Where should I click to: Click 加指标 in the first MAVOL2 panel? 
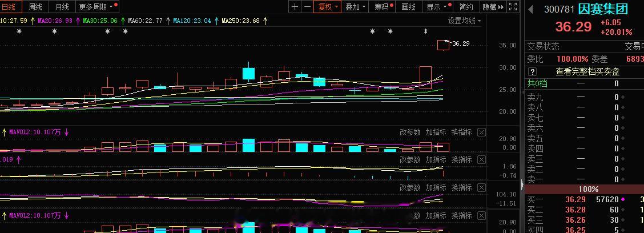[x=436, y=132]
